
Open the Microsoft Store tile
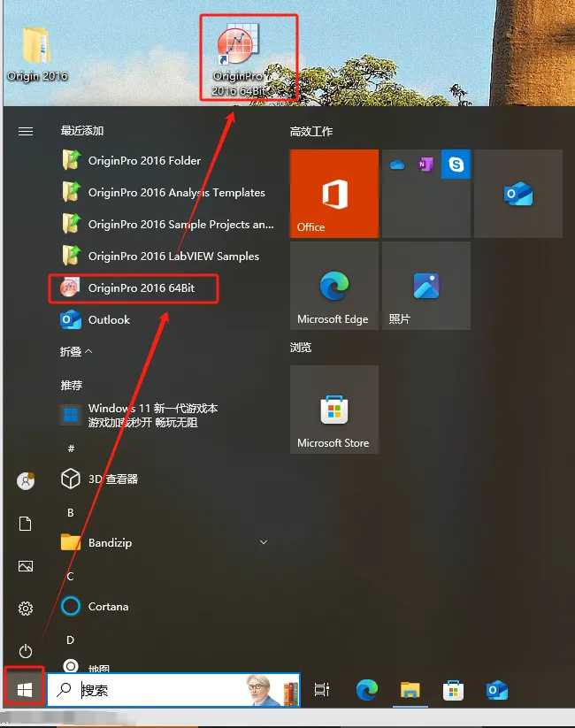coord(334,410)
